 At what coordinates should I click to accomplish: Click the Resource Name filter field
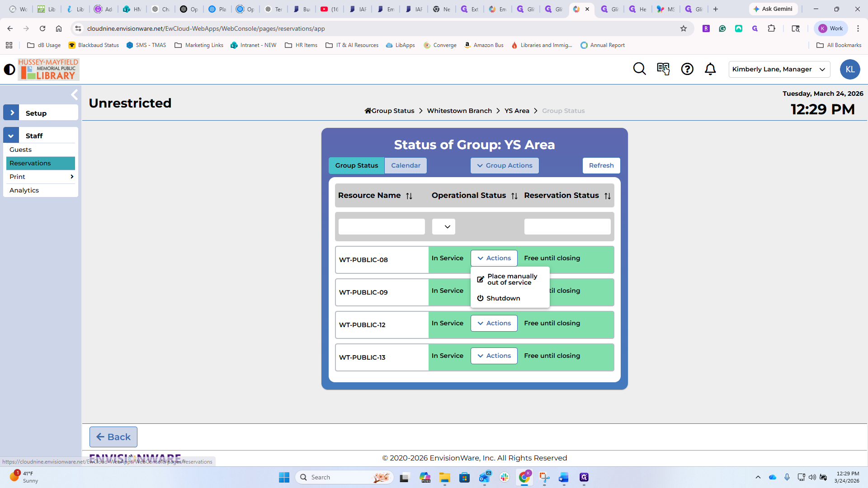point(382,227)
